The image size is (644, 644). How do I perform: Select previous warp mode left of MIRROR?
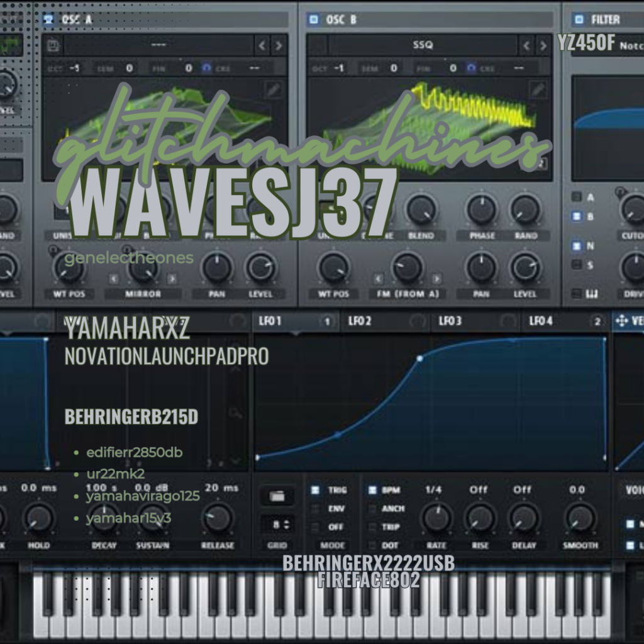point(114,279)
